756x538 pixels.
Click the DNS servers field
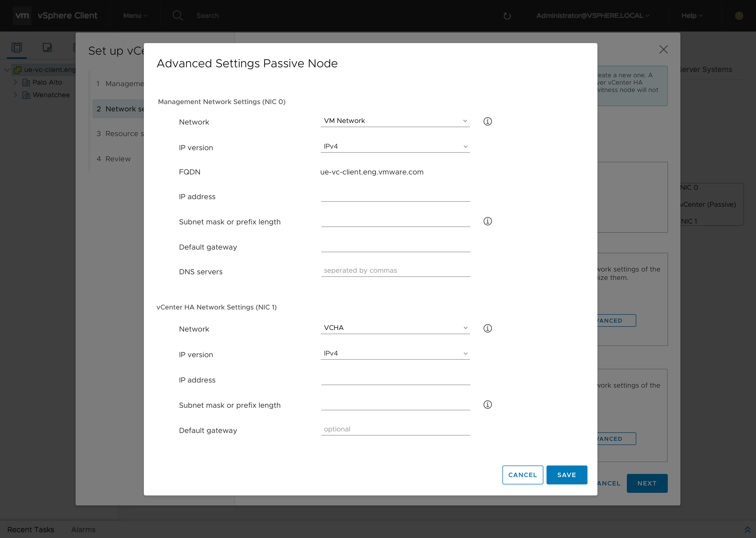396,271
